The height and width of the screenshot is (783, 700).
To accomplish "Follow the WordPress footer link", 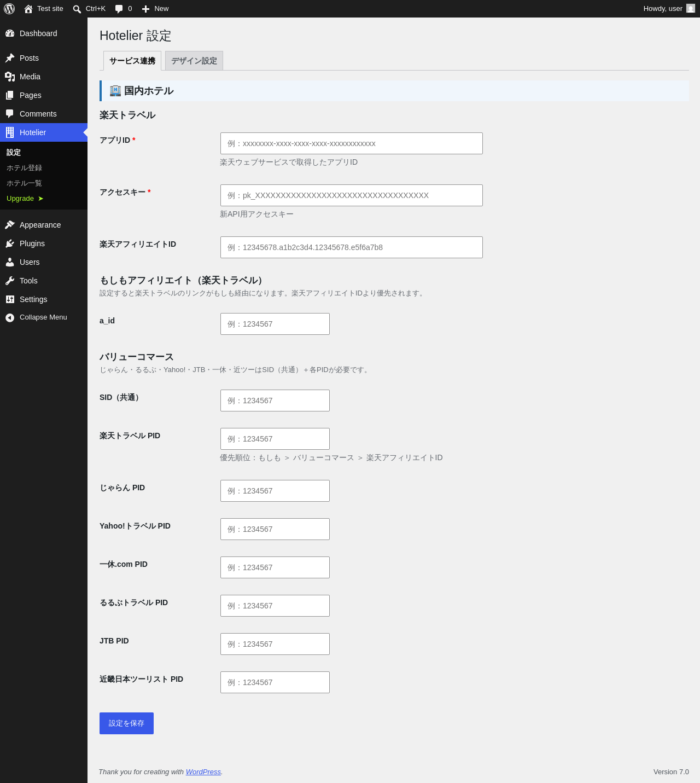I will 203,772.
